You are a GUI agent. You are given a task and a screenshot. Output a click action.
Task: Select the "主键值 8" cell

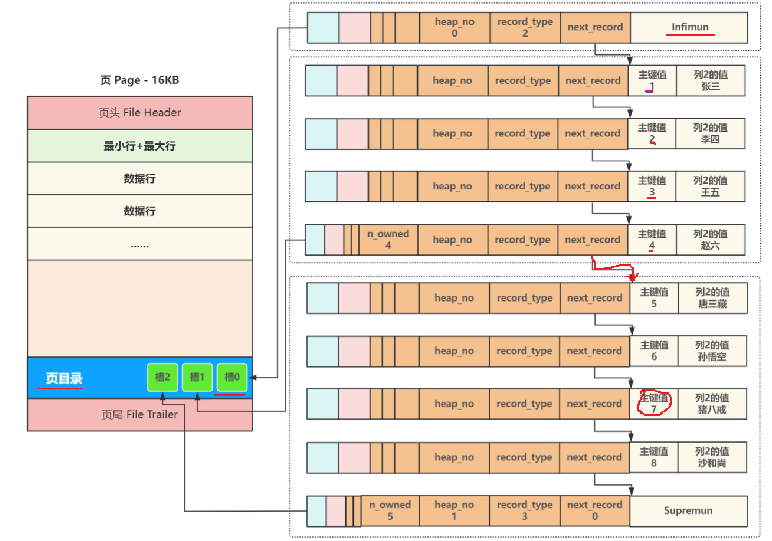(654, 457)
